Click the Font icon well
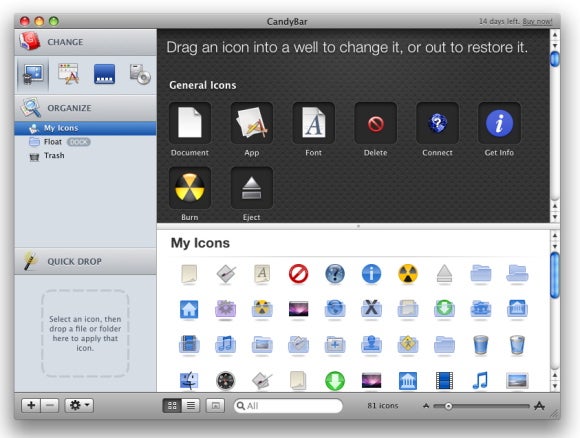The image size is (580, 438). tap(314, 123)
